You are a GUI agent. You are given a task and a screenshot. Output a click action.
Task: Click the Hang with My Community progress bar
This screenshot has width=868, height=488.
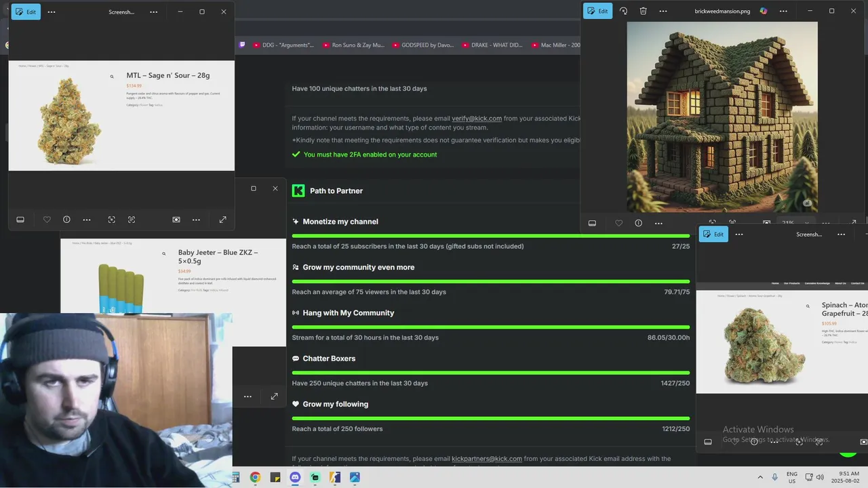[491, 327]
